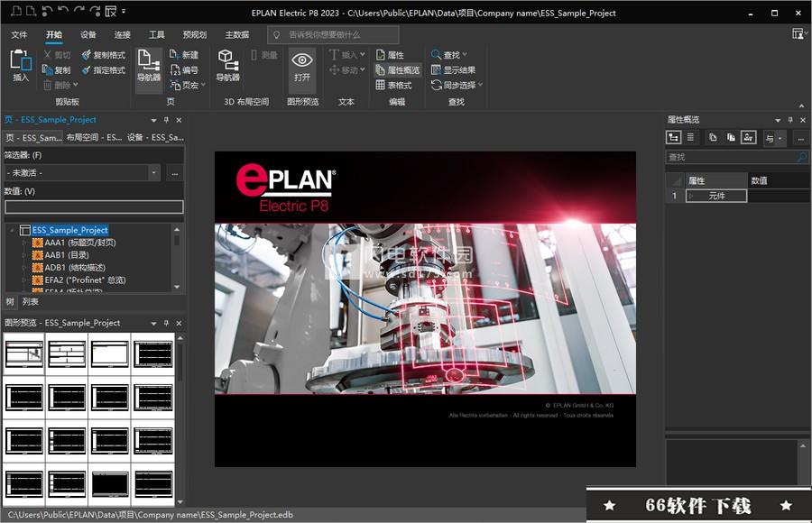Click the 属性 properties icon in ribbon
The width and height of the screenshot is (812, 523).
click(x=381, y=55)
